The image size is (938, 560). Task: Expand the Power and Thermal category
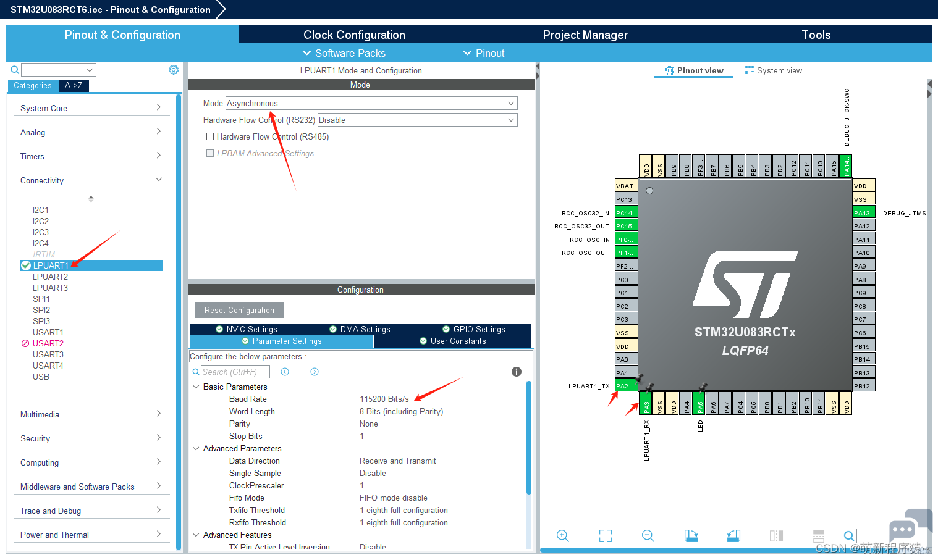[91, 535]
